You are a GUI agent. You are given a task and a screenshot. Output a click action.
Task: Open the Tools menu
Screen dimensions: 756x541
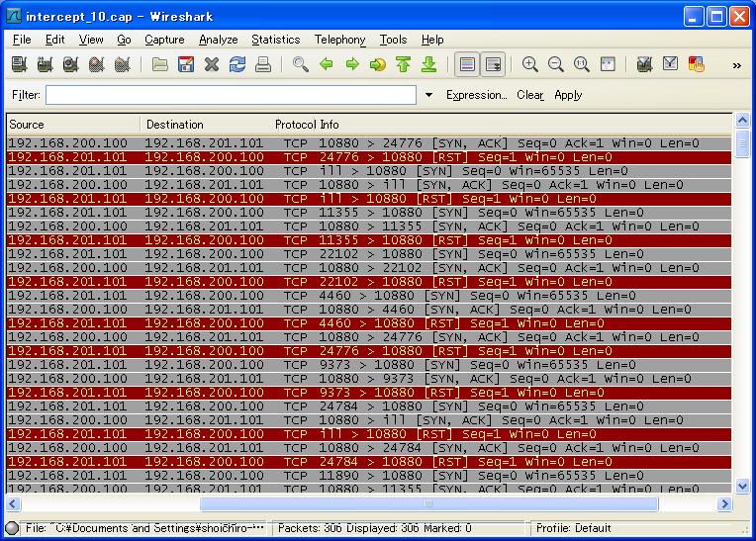pyautogui.click(x=393, y=40)
